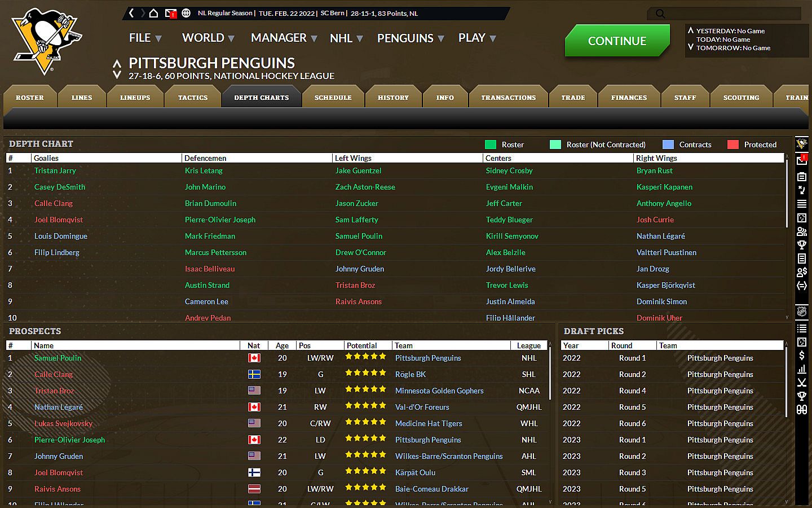Open the sidebar mailbox with red alert
The image size is (812, 508).
coord(802,160)
